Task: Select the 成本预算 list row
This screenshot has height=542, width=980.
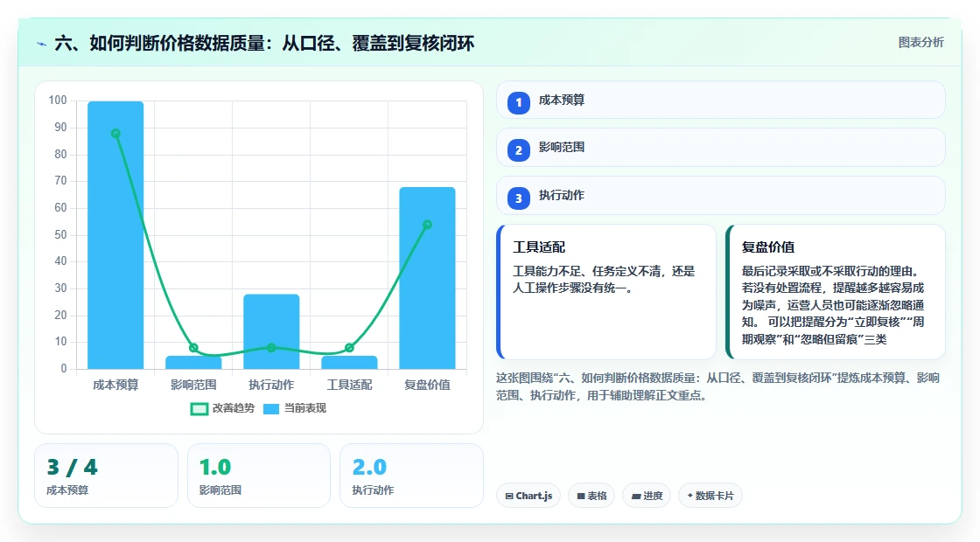Action: coord(721,100)
